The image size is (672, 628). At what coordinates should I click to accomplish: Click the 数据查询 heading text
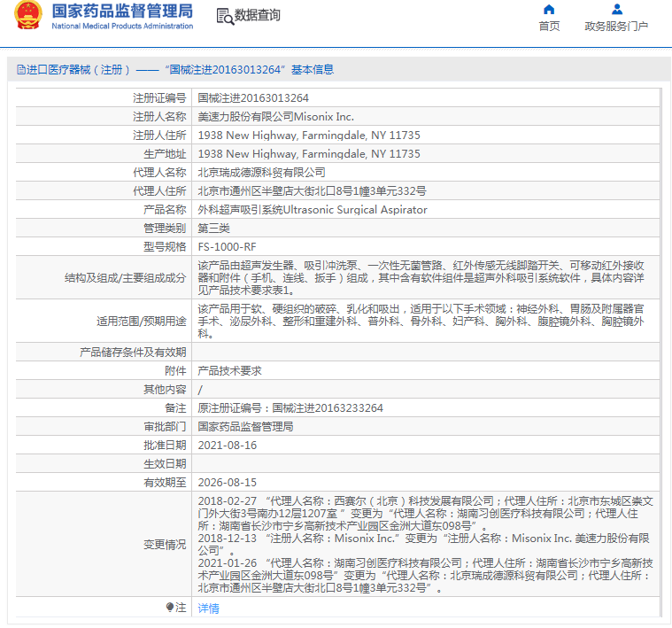click(257, 15)
